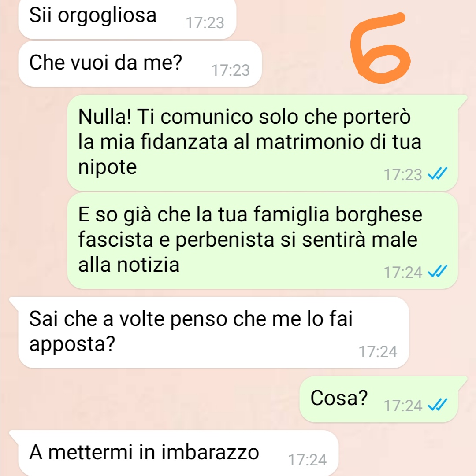Tap the 'Sii orgogliosa' message bubble
Viewport: 476px width, 476px height.
pos(127,19)
